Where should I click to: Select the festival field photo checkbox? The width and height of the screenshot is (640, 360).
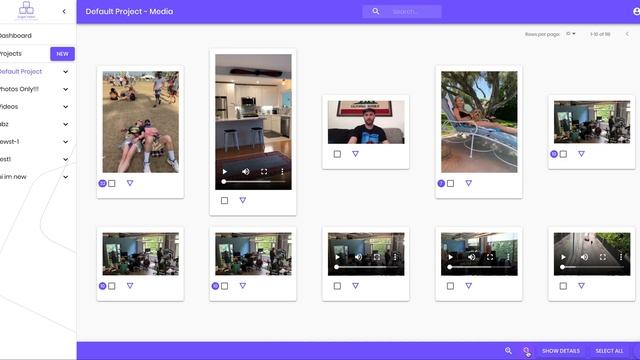[112, 184]
